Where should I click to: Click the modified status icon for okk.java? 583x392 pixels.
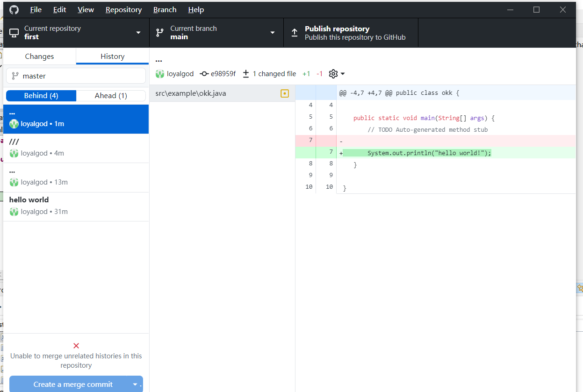(285, 93)
